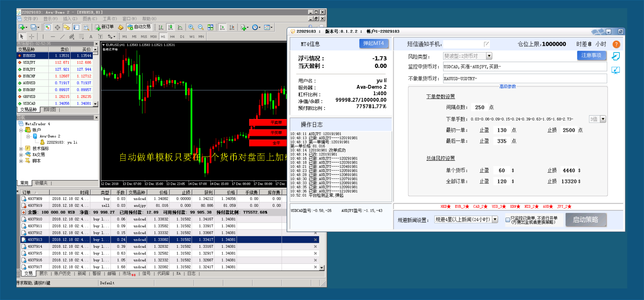The image size is (644, 300).
Task: Zoom out of the chart
Action: coord(200,27)
